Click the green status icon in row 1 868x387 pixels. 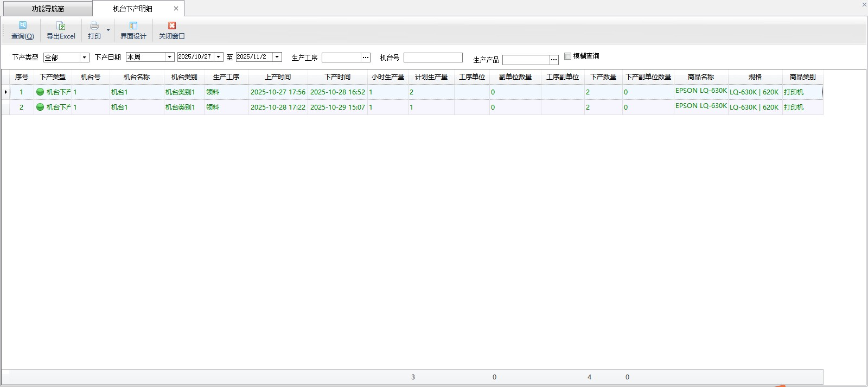tap(40, 92)
